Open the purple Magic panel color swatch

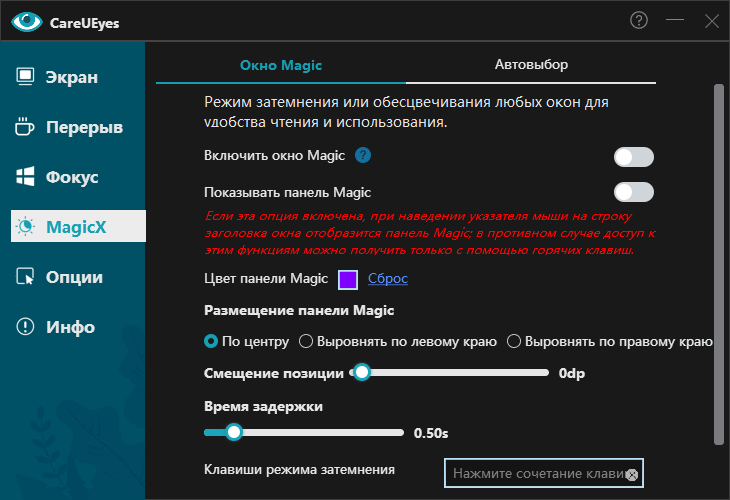tap(348, 279)
